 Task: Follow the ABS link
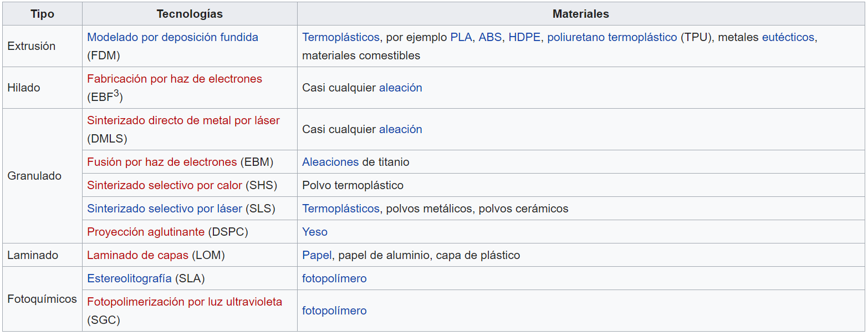coord(490,37)
